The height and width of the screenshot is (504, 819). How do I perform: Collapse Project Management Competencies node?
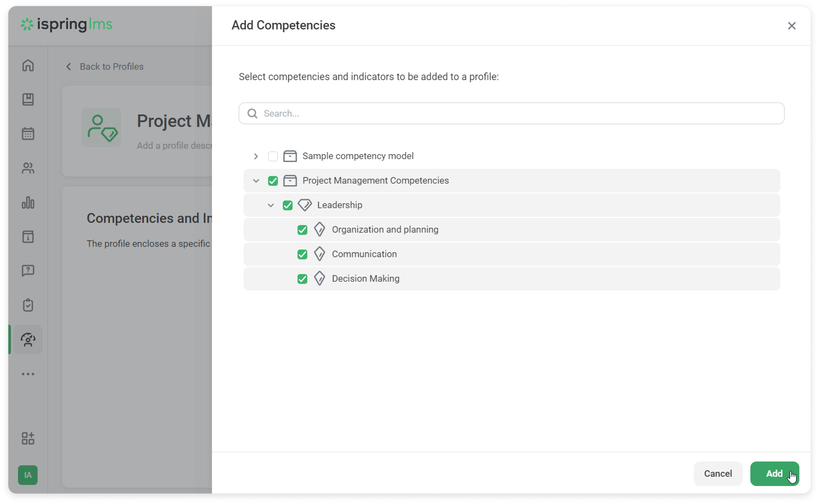click(256, 181)
